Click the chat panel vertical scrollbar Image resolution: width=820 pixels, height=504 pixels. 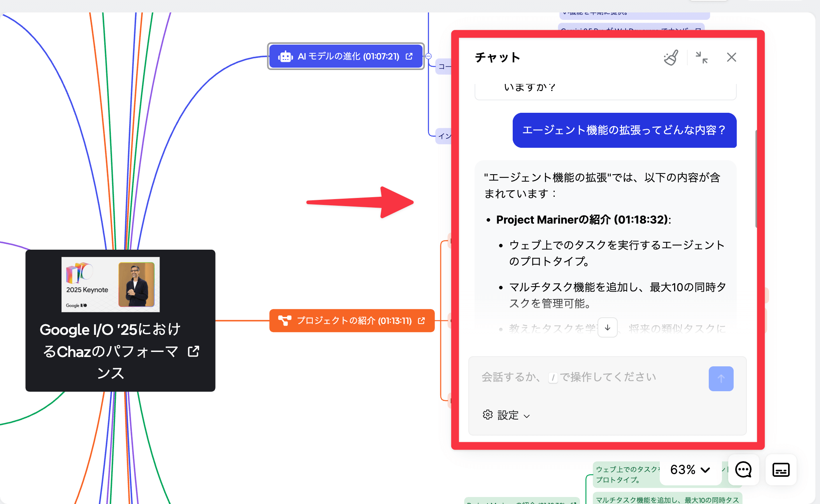point(756,179)
